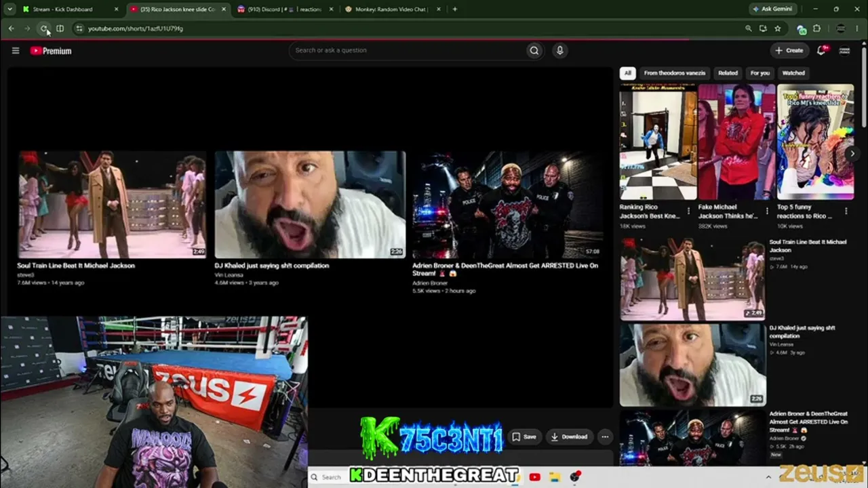Play DJ Khaled end screen thumbnail
This screenshot has width=868, height=488.
[310, 204]
